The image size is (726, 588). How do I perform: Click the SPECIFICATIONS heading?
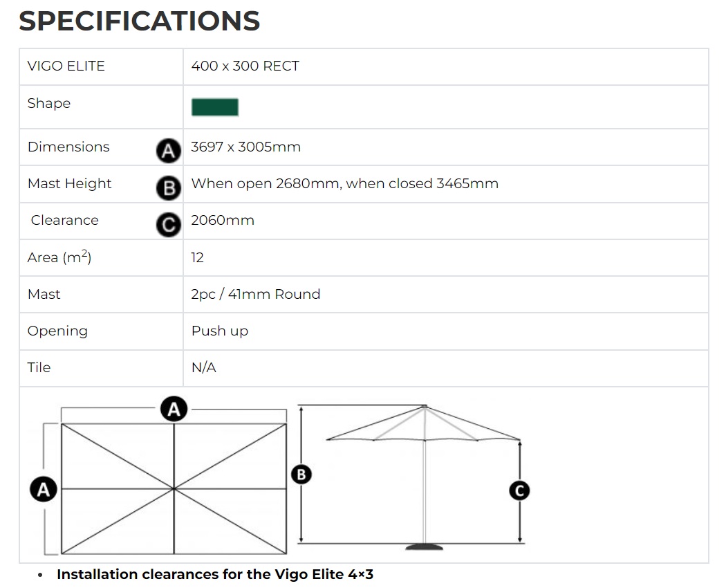click(x=140, y=21)
